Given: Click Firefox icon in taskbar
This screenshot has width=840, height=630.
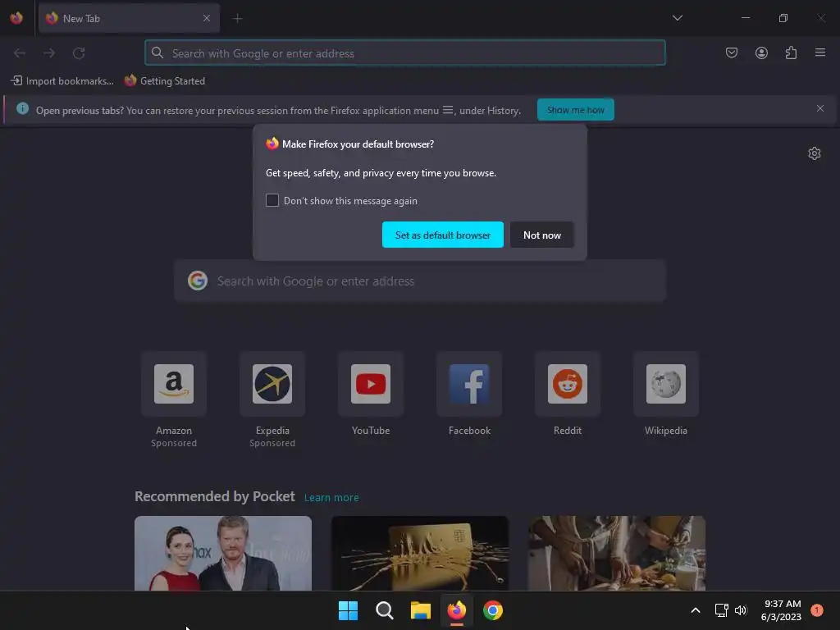Looking at the screenshot, I should [x=456, y=610].
